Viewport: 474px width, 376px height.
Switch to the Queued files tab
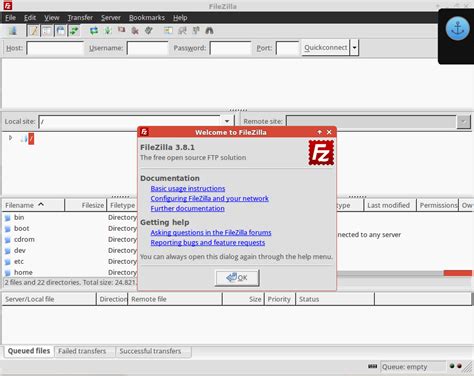[x=29, y=351]
